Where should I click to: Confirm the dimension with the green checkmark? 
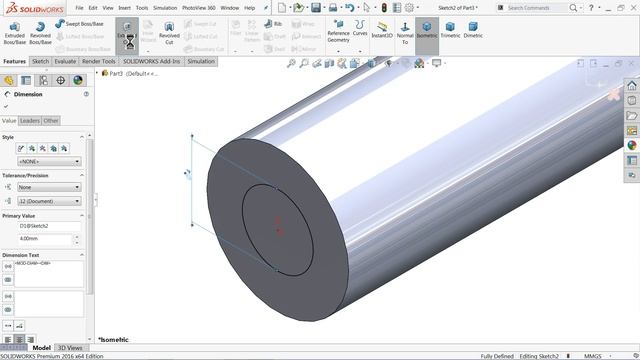click(6, 107)
